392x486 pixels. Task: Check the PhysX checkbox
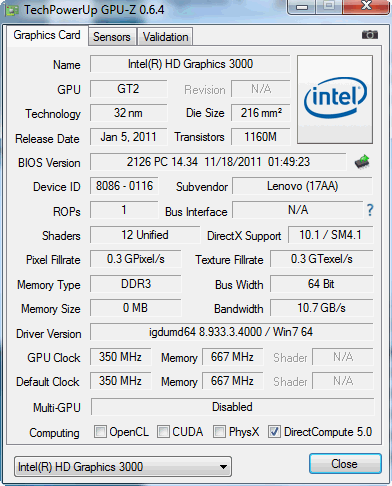[x=219, y=431]
